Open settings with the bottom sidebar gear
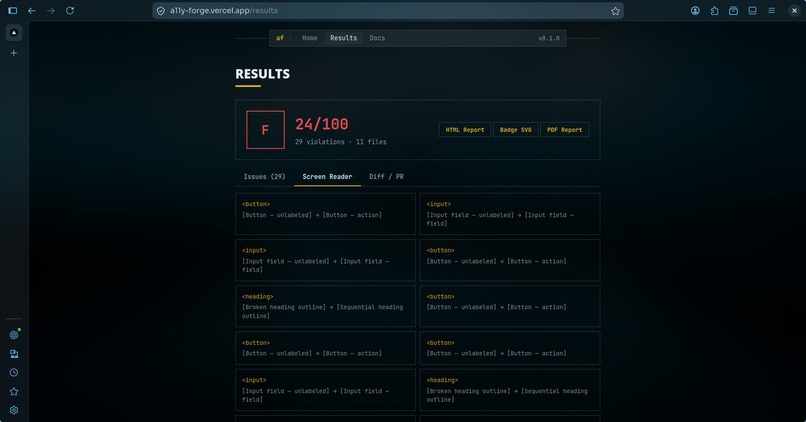 (14, 410)
